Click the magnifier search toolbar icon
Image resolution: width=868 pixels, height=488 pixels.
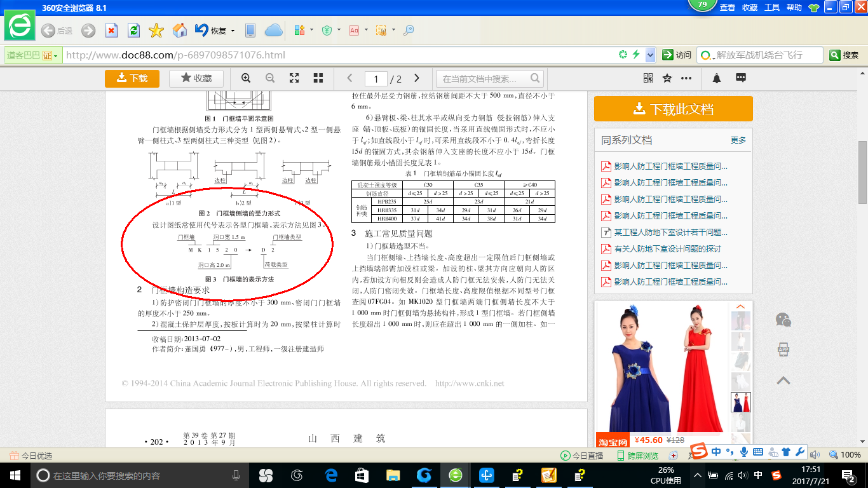(409, 30)
